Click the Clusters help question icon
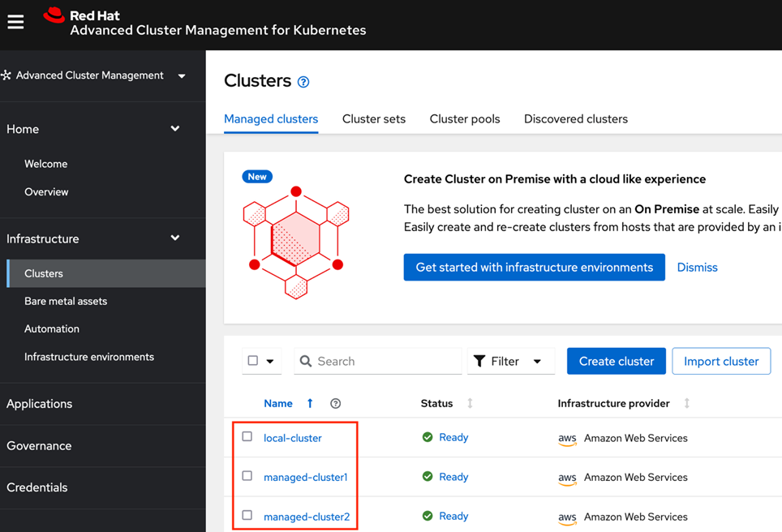 [303, 82]
